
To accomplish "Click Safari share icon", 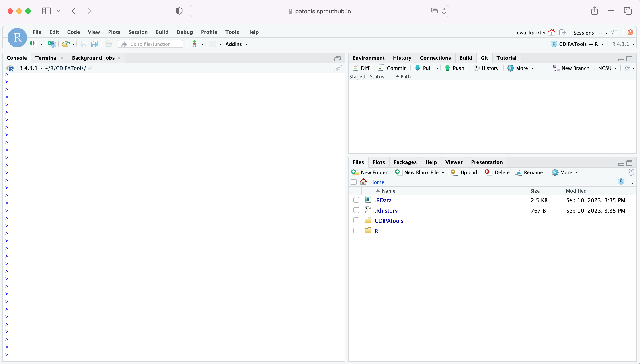I will click(x=595, y=11).
